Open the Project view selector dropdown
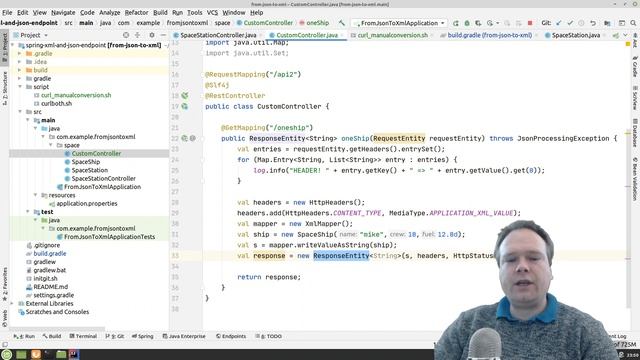The width and height of the screenshot is (640, 360). click(31, 35)
